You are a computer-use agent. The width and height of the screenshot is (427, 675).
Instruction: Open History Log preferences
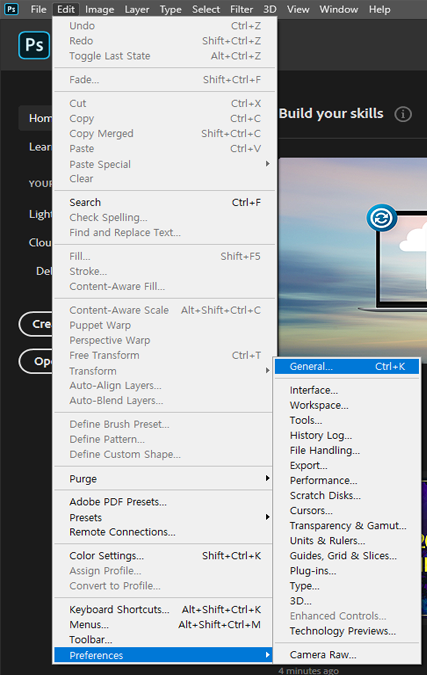pos(347,435)
